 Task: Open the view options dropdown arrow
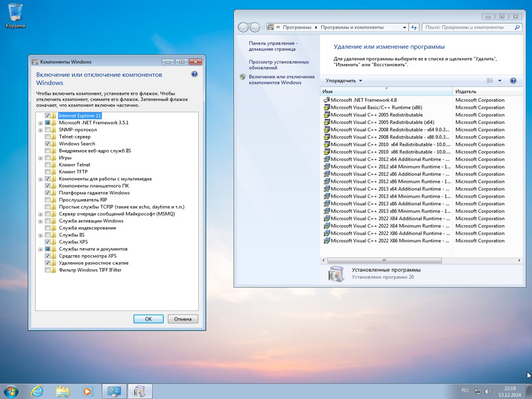[500, 81]
